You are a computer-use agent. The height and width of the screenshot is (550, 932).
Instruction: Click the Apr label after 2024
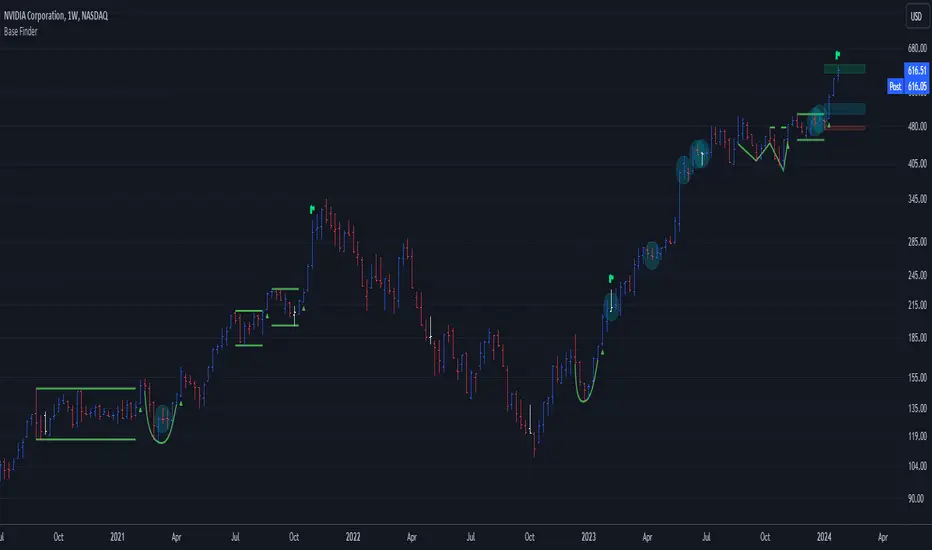click(x=883, y=537)
